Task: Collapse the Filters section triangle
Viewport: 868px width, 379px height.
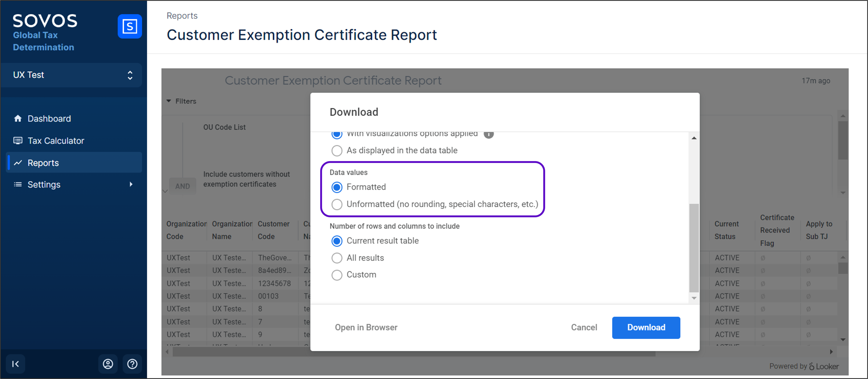Action: (169, 101)
